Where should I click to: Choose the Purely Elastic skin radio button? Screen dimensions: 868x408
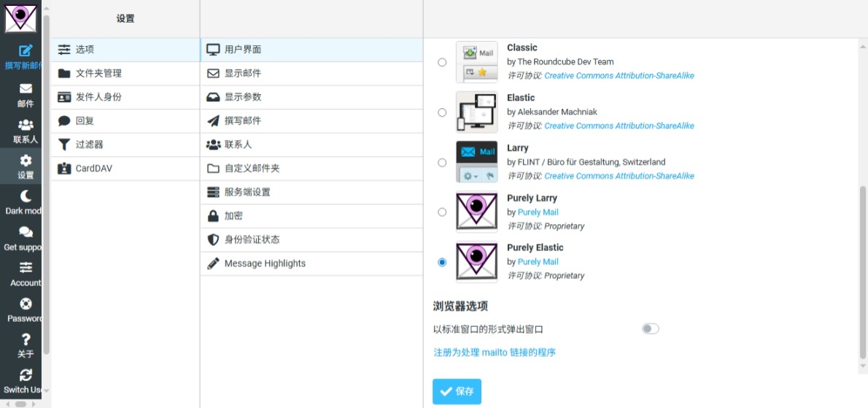coord(442,262)
